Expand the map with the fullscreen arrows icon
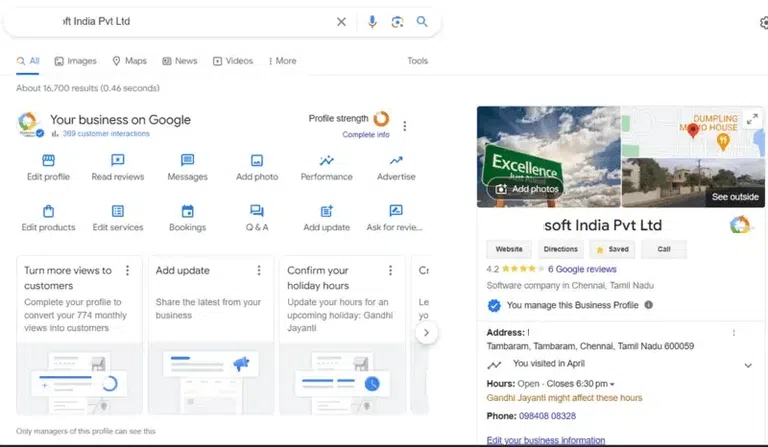This screenshot has height=447, width=768. pos(752,119)
